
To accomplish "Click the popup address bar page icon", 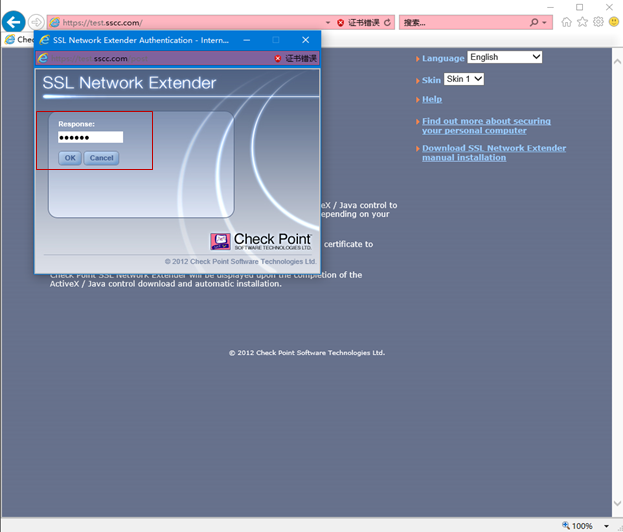I will (43, 58).
